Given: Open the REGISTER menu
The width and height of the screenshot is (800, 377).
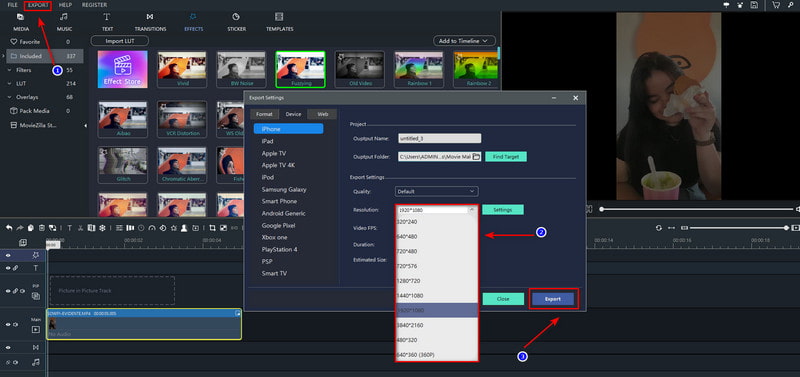Looking at the screenshot, I should pos(94,5).
